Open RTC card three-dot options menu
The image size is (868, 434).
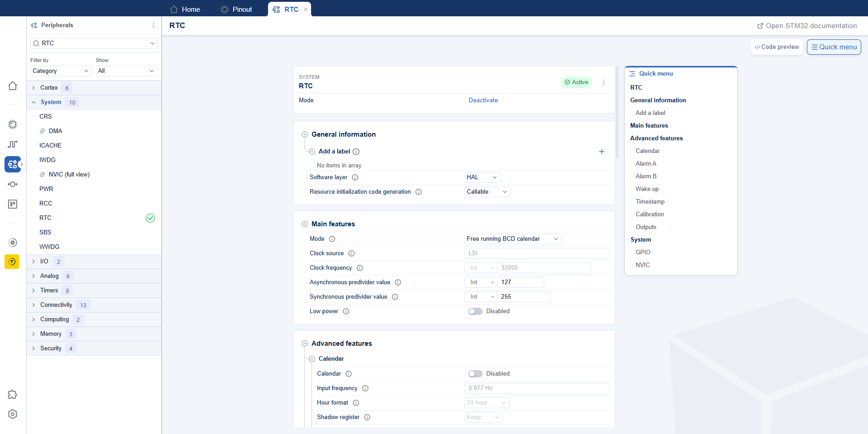(603, 82)
